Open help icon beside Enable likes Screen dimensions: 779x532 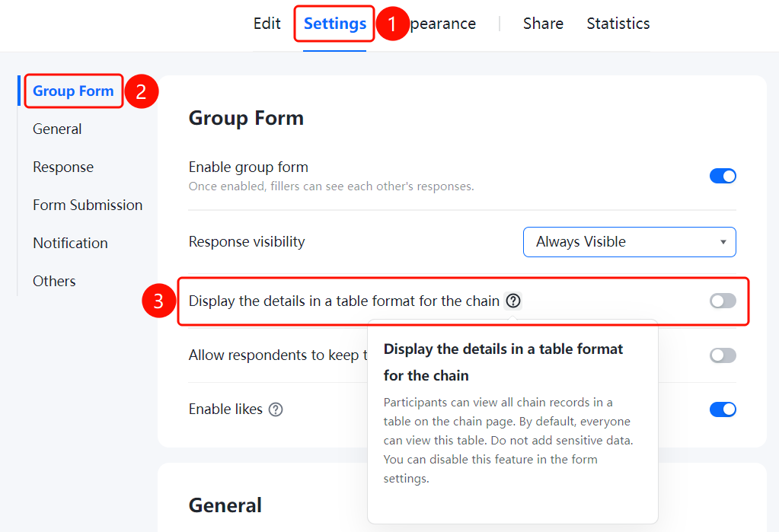click(x=276, y=409)
